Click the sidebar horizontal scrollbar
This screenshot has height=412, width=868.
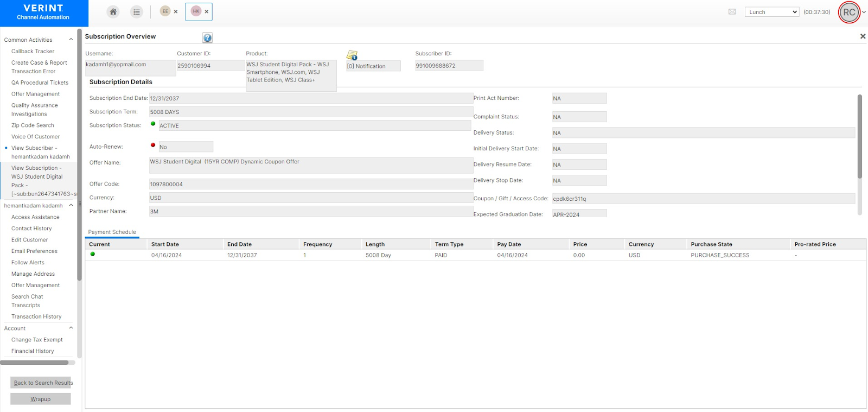click(34, 363)
